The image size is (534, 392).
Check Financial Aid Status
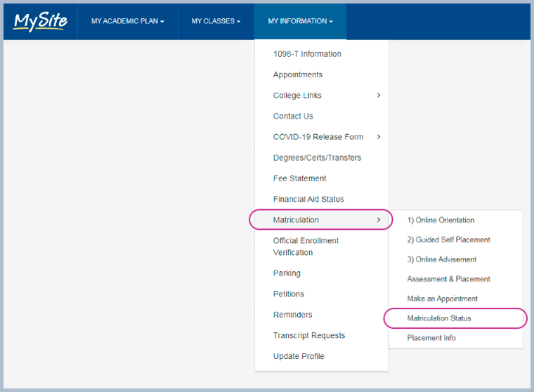coord(308,200)
